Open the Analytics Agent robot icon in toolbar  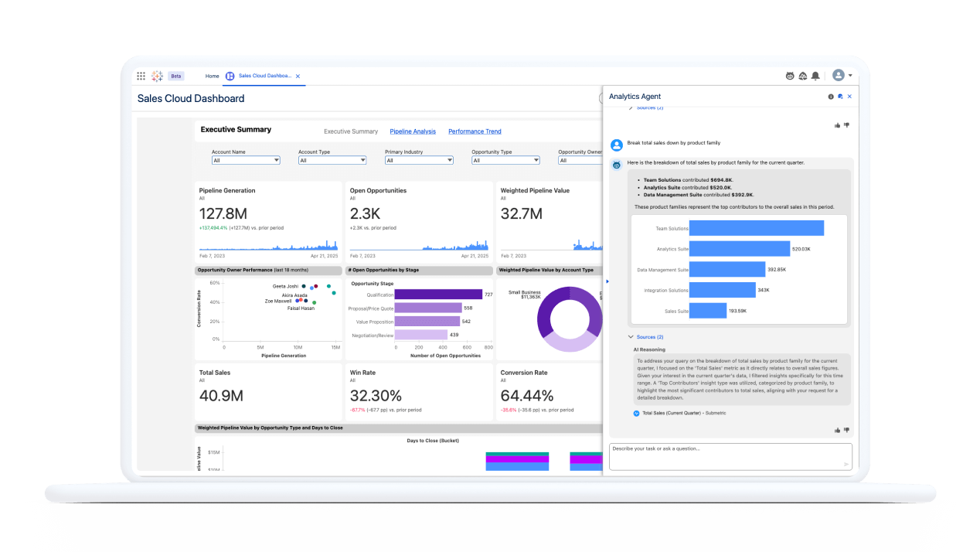790,75
